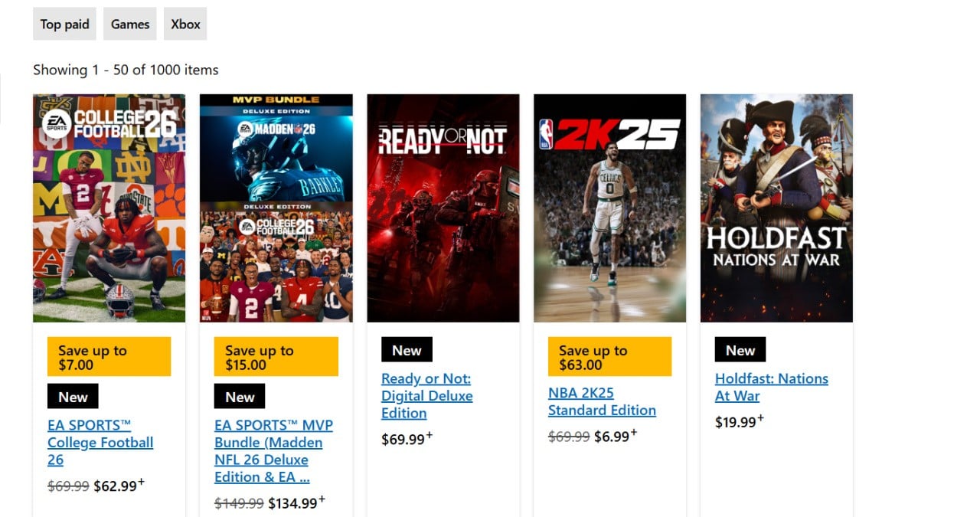Follow the Ready or Not: Digital Deluxe Edition link

427,396
